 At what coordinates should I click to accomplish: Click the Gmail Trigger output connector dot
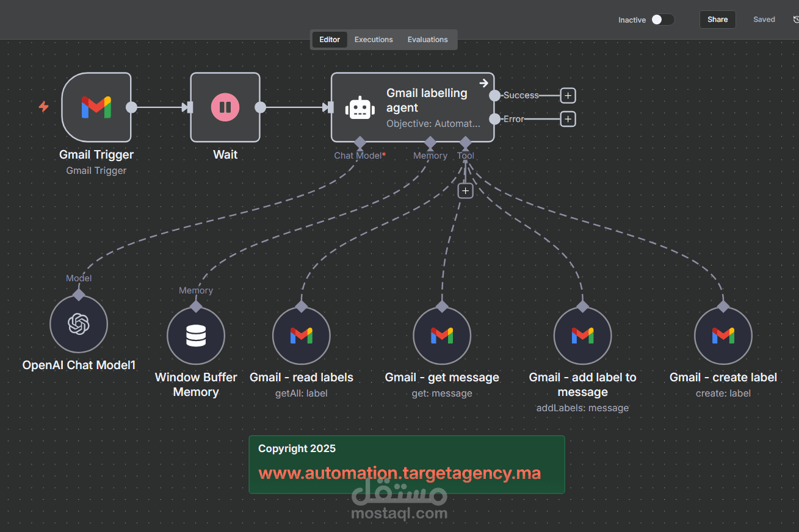pyautogui.click(x=131, y=107)
